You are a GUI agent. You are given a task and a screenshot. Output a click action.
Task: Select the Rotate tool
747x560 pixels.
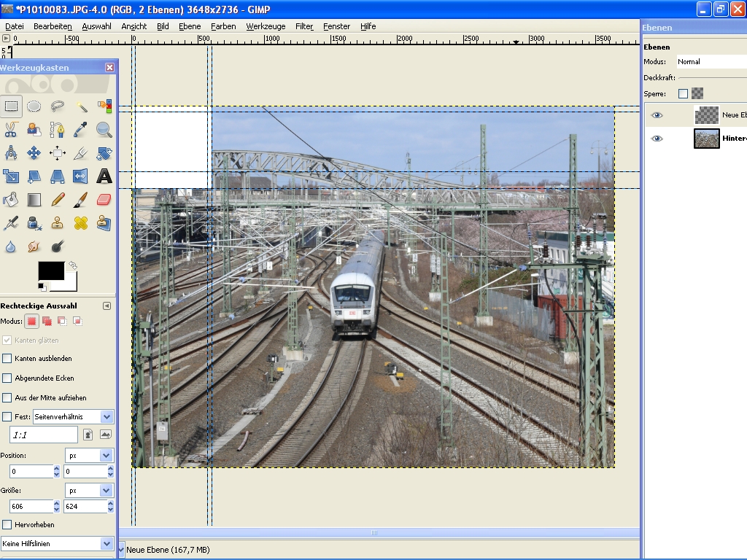[104, 153]
